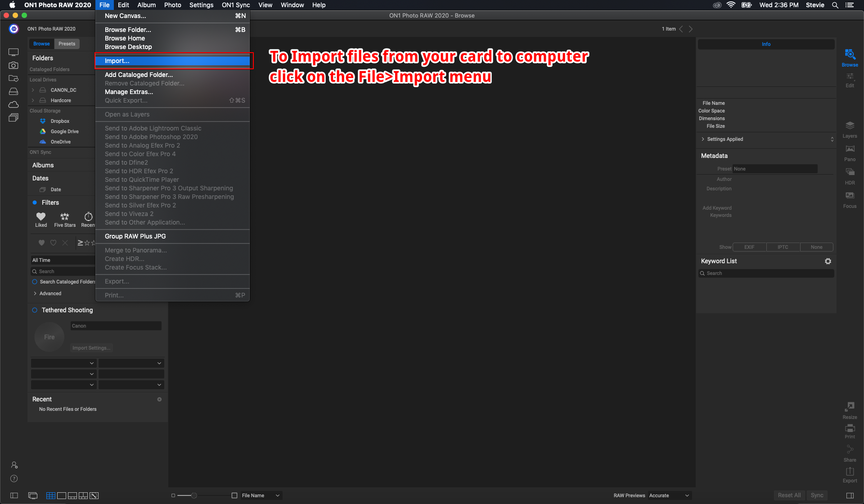Click the IPTC metadata button

click(783, 247)
